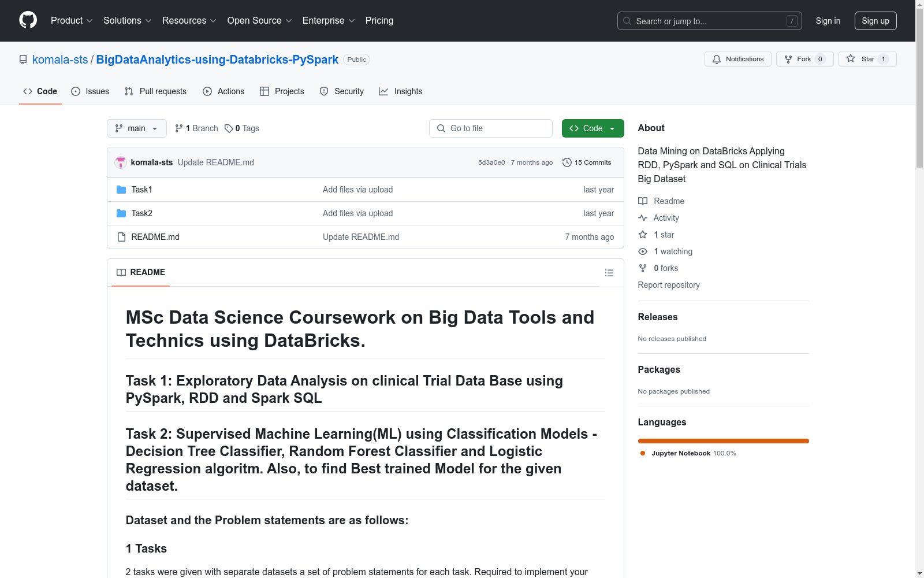Click the README.md file icon
This screenshot has height=578, width=924.
coord(121,237)
